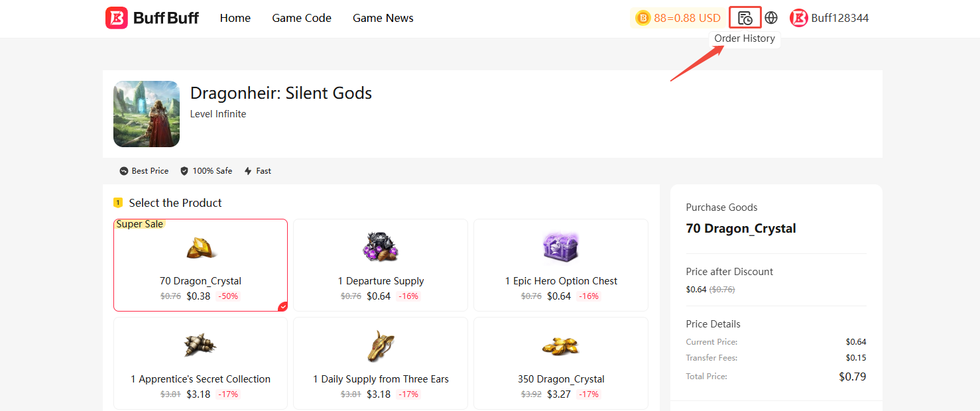Select the 1 Departure Supply product
Viewport: 980px width, 411px height.
381,265
